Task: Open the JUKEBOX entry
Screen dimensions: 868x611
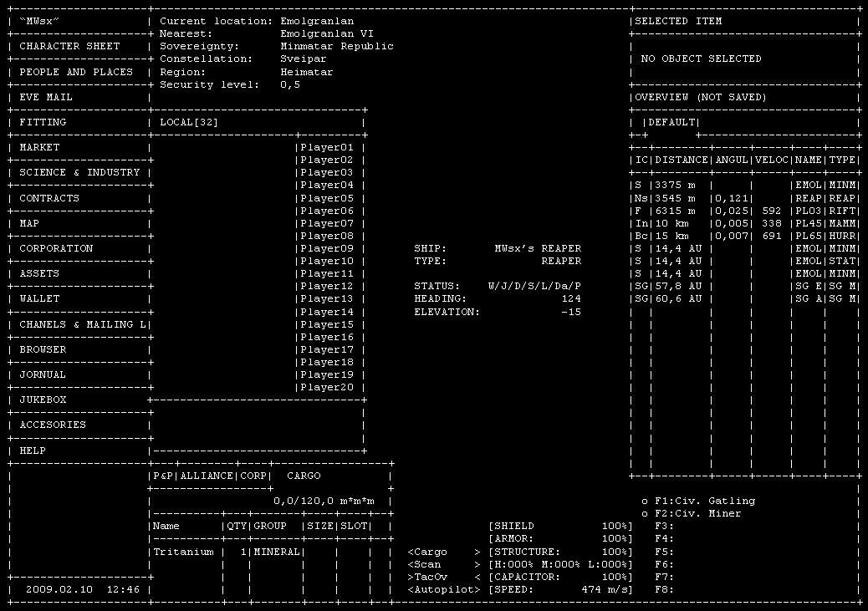Action: point(43,399)
